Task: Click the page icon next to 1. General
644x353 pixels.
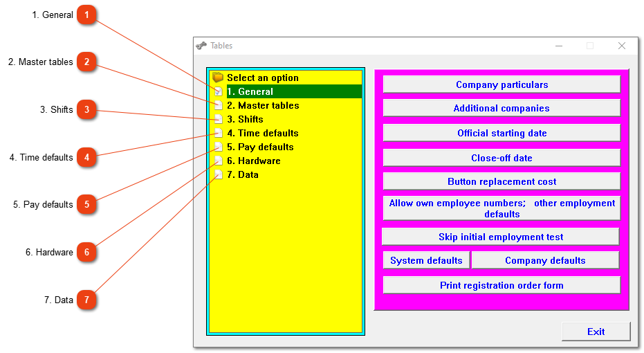Action: [x=219, y=91]
